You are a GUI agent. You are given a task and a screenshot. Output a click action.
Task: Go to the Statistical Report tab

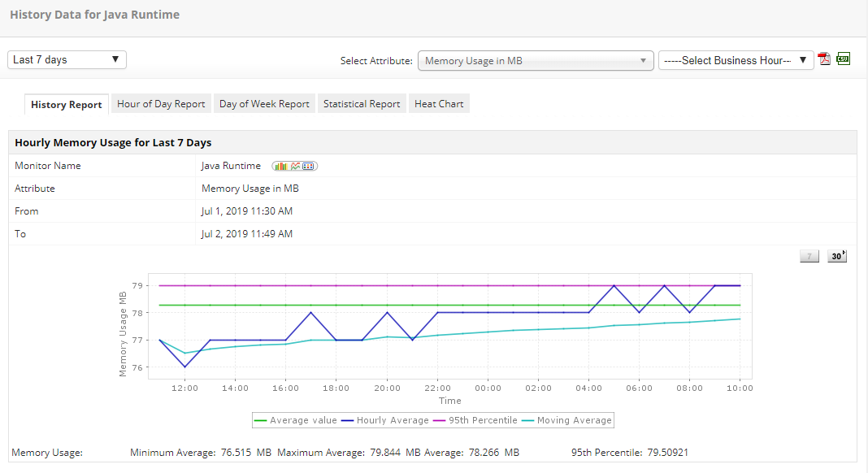click(362, 104)
